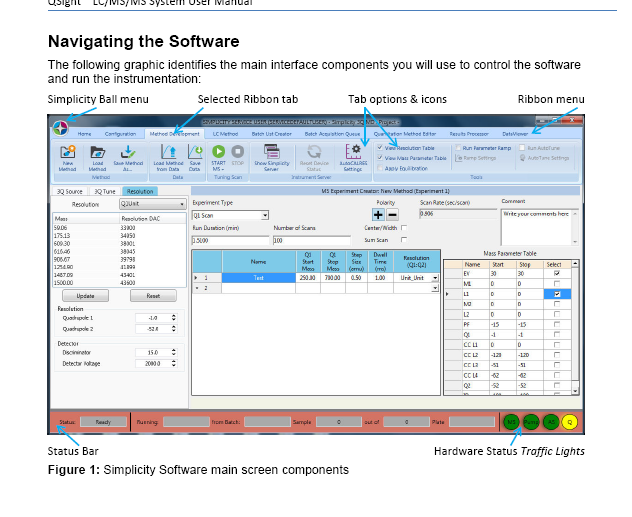
Task: Select the Test name cell
Action: click(258, 278)
